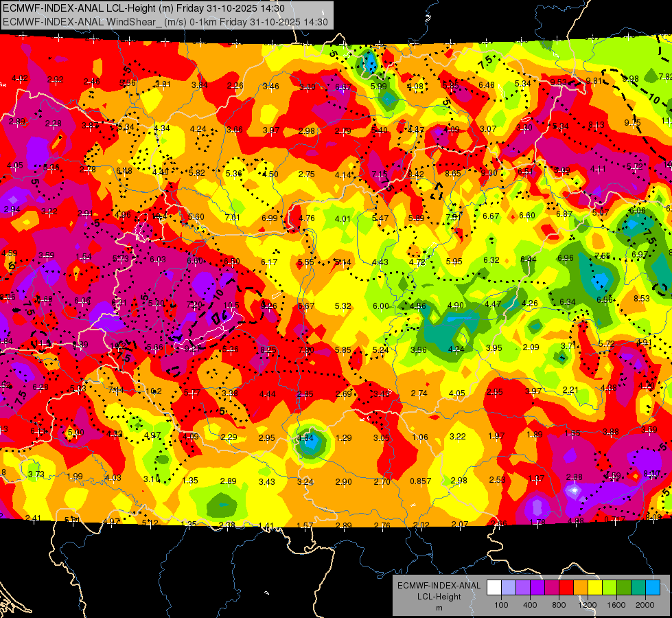This screenshot has width=672, height=618.
Task: Click the legend scale label "800"
Action: tap(559, 605)
